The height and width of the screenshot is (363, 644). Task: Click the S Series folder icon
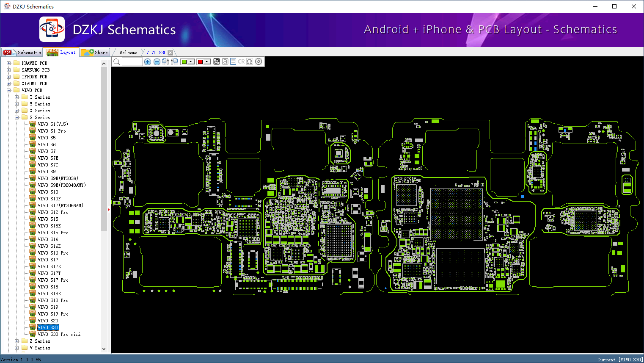coord(25,117)
